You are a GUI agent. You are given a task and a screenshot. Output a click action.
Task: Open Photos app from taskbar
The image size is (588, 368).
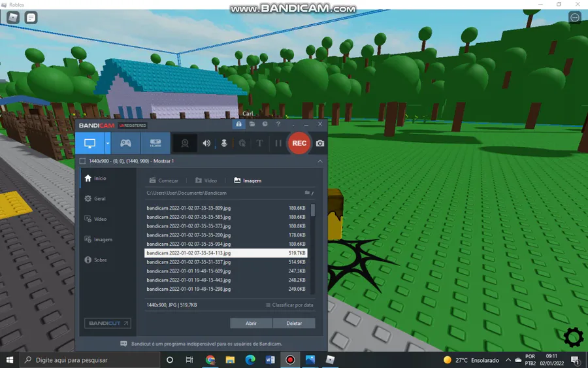[x=310, y=360]
